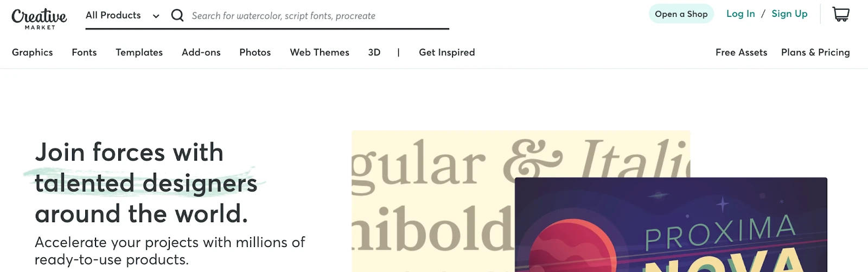Click the All Products chevron arrow

pyautogui.click(x=156, y=16)
